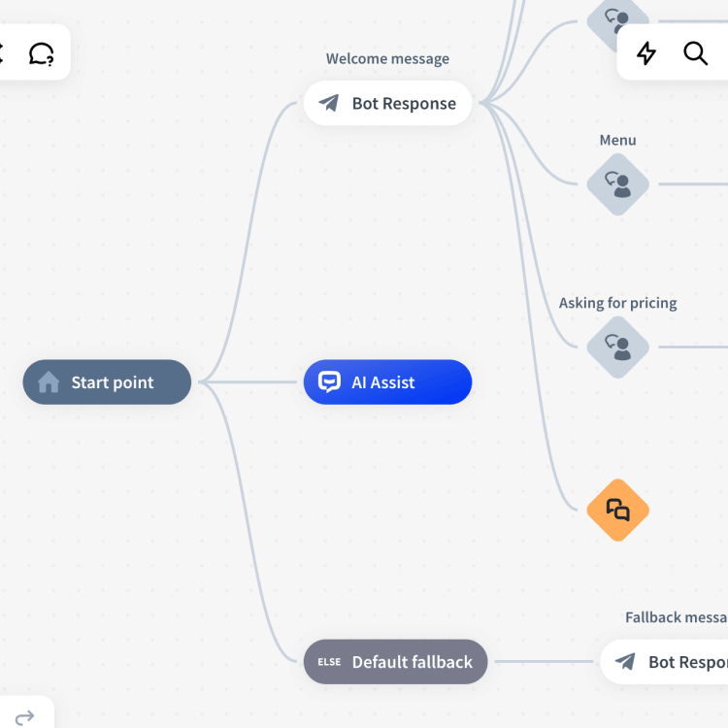728x728 pixels.
Task: Click the chat icon inside AI Assist
Action: tap(330, 382)
